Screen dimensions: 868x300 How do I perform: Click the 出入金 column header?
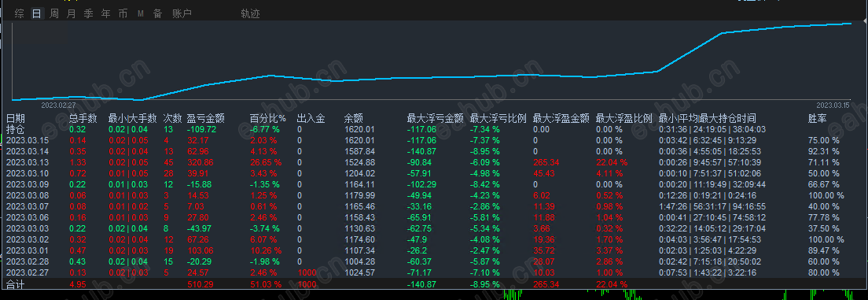coord(311,118)
